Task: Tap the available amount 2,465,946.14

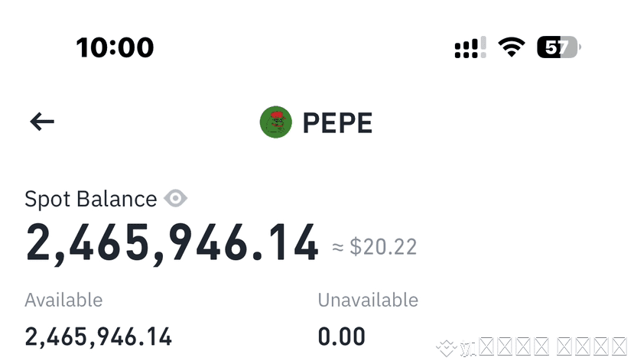Action: (x=98, y=337)
